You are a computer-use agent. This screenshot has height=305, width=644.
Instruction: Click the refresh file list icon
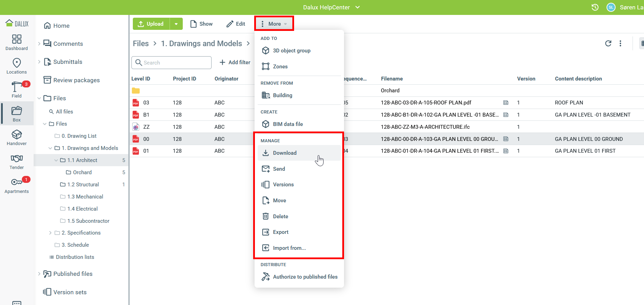[x=608, y=43]
